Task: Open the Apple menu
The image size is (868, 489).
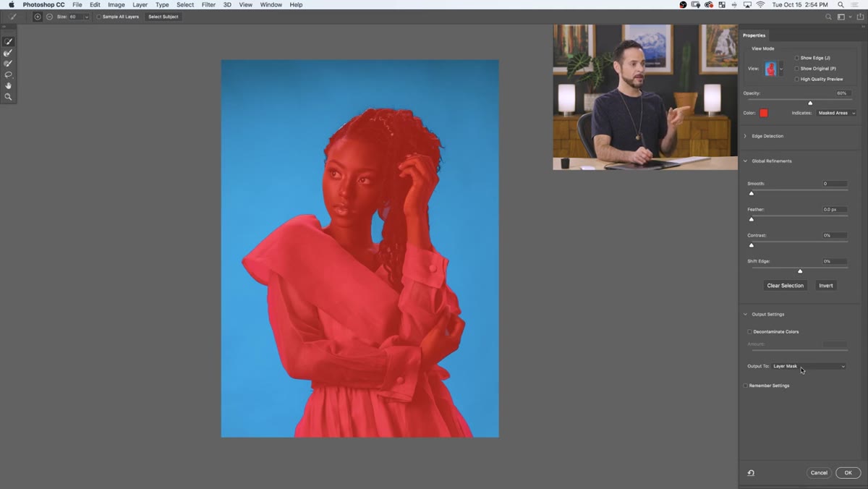Action: pos(11,4)
